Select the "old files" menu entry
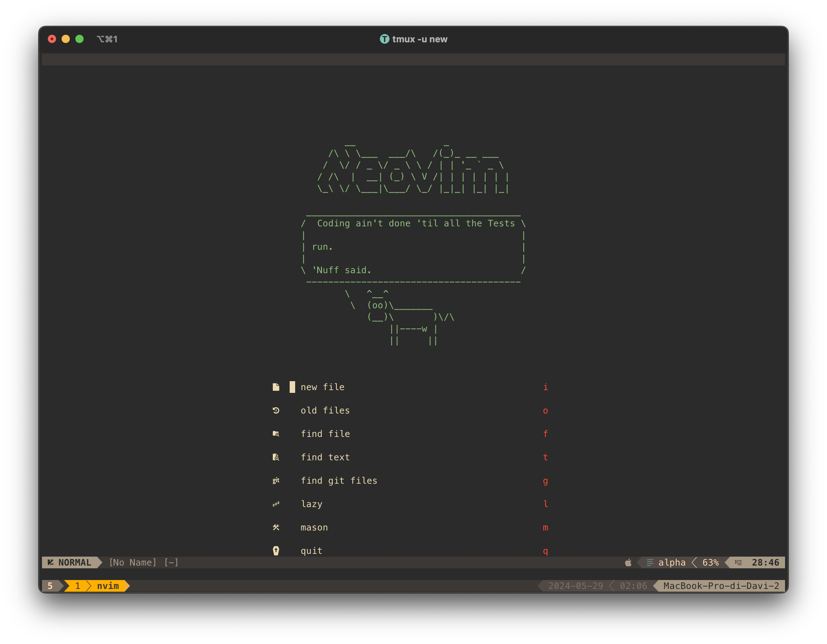This screenshot has height=644, width=827. point(325,410)
